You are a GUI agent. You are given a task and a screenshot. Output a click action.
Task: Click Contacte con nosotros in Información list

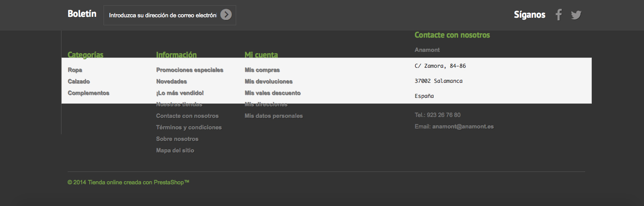point(188,116)
